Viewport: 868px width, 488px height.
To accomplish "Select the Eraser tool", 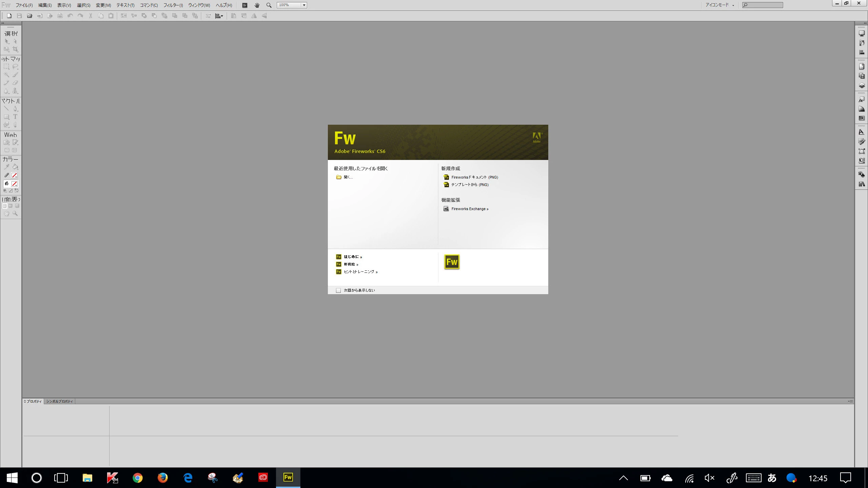I will [15, 83].
